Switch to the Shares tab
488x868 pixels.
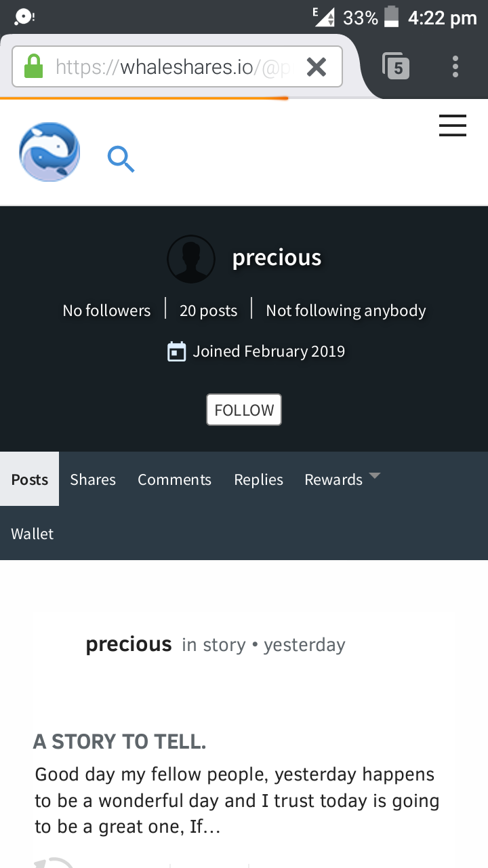[x=92, y=479]
